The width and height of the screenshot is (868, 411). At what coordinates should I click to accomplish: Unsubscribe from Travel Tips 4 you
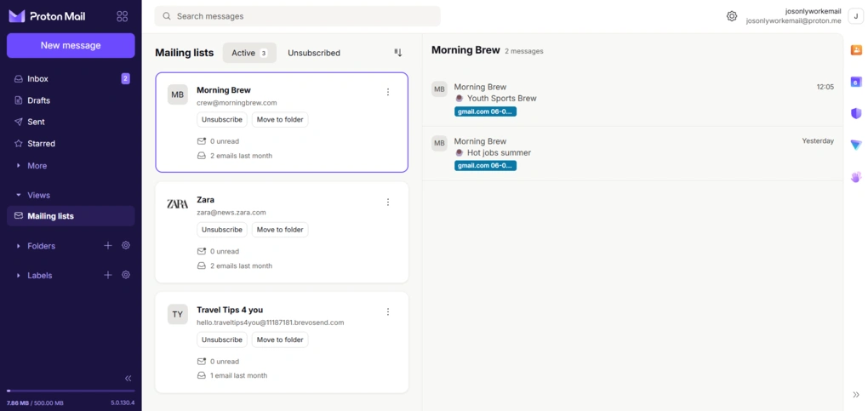pyautogui.click(x=222, y=340)
